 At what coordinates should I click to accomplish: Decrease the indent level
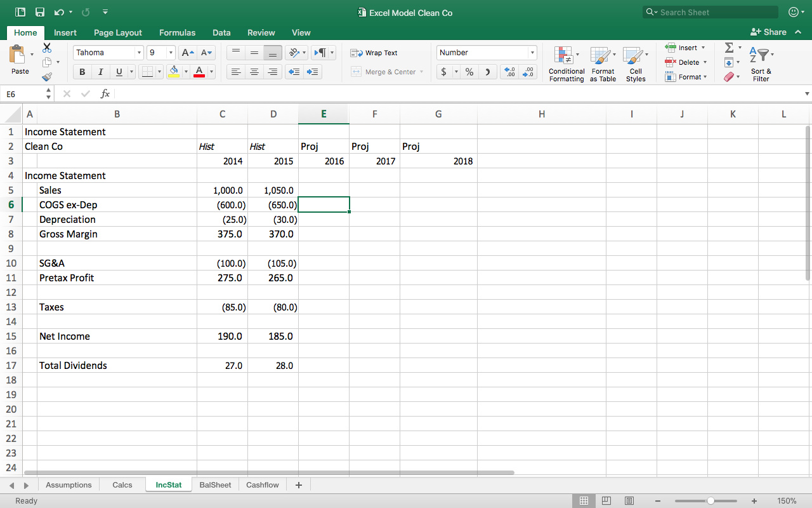point(294,72)
